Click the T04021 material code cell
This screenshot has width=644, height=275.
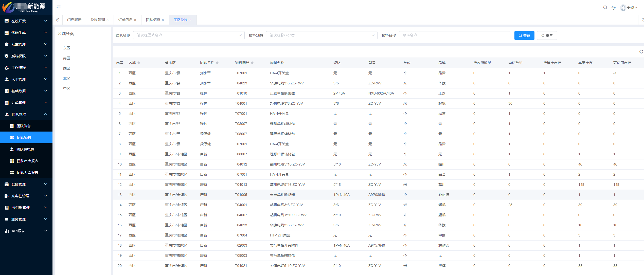(241, 266)
